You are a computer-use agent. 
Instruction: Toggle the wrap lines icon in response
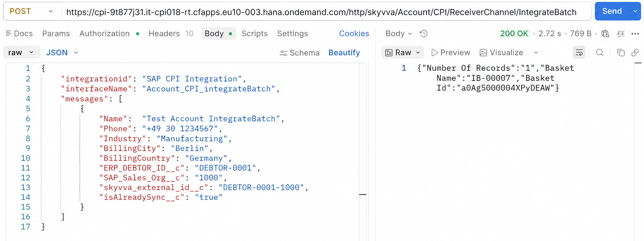pos(579,52)
